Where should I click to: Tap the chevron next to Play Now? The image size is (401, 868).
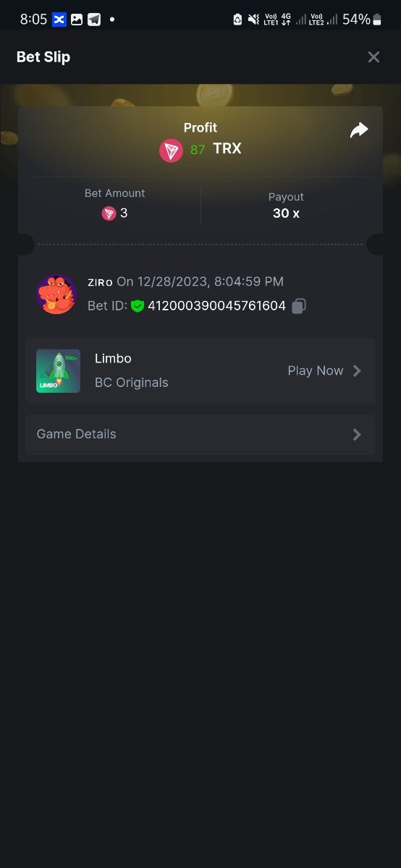click(357, 371)
